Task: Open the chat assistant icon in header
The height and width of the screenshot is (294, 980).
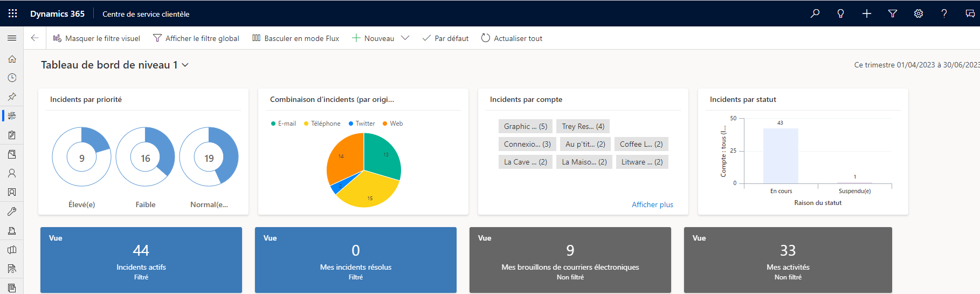Action: 970,13
